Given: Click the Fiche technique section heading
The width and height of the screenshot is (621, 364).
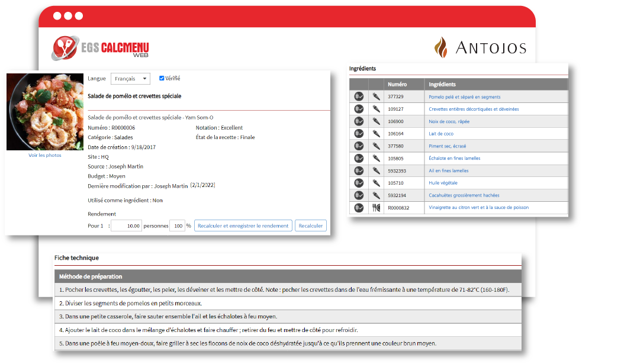Looking at the screenshot, I should tap(76, 258).
